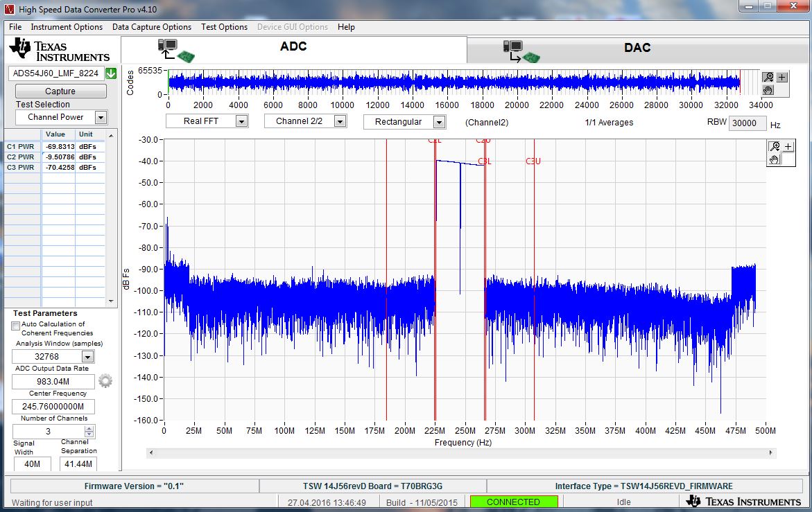
Task: Click the right arrow of the frequency scrollbar
Action: (x=770, y=452)
